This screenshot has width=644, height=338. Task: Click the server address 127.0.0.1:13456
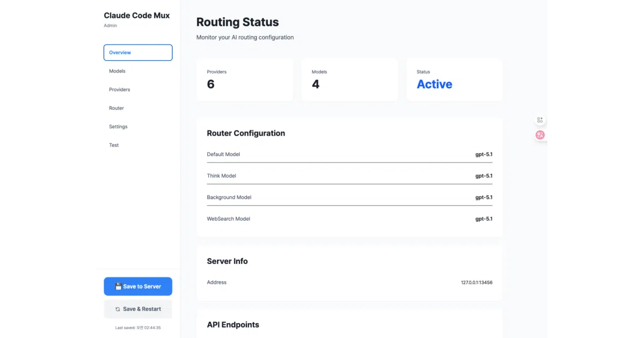[x=477, y=282]
